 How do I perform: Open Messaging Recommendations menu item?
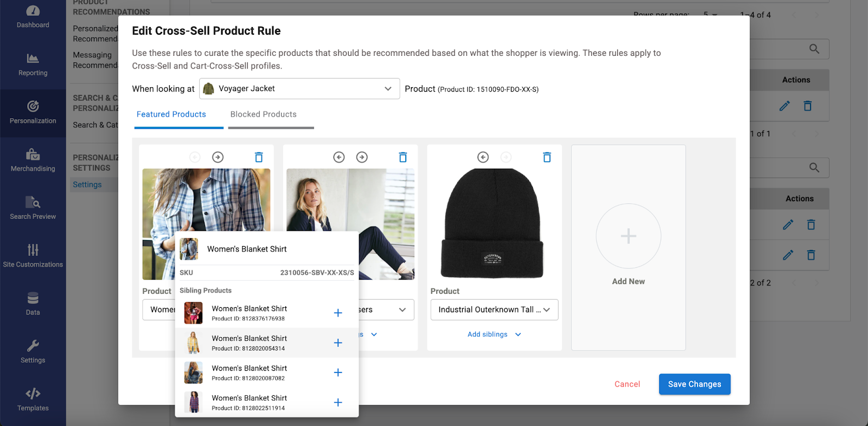pyautogui.click(x=95, y=60)
